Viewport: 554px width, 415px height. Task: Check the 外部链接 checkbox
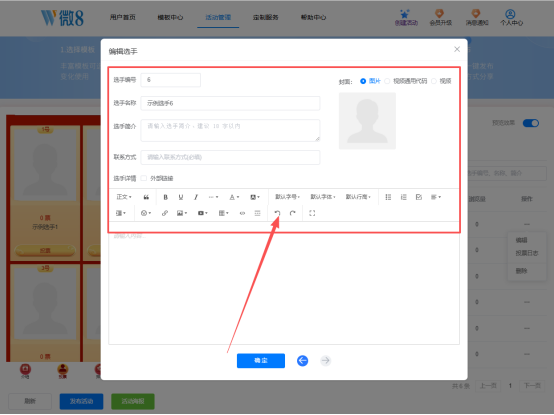(143, 178)
